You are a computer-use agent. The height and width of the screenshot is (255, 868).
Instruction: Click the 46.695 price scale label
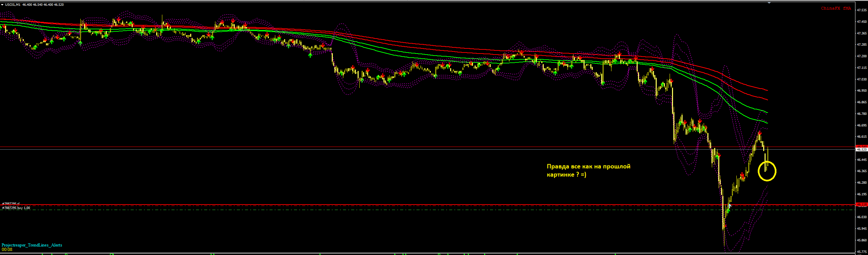tap(862, 125)
